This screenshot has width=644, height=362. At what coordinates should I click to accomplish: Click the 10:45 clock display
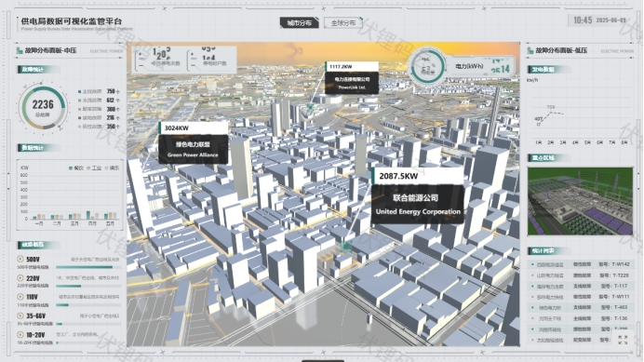[x=583, y=20]
